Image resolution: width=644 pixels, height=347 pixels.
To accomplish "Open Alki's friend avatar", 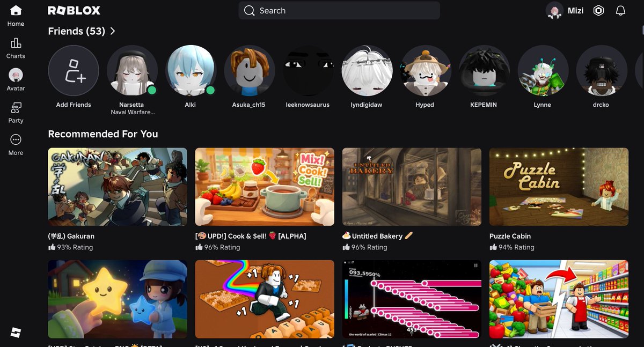I will click(191, 71).
